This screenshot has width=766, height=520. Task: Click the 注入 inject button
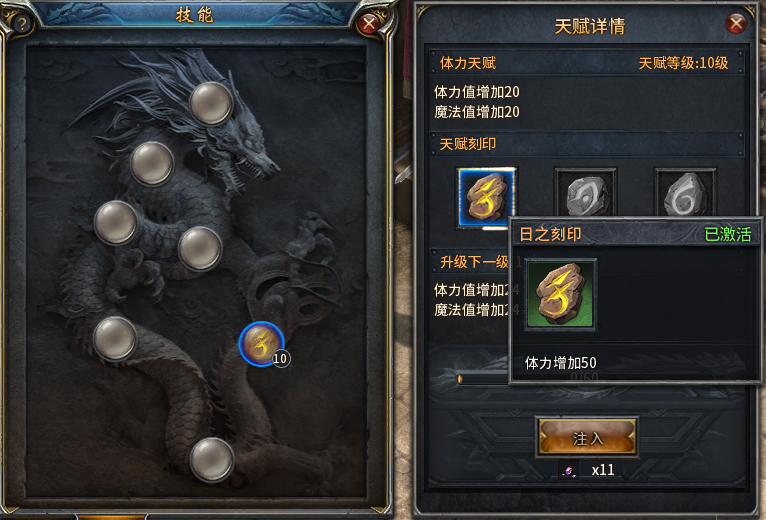pyautogui.click(x=587, y=437)
